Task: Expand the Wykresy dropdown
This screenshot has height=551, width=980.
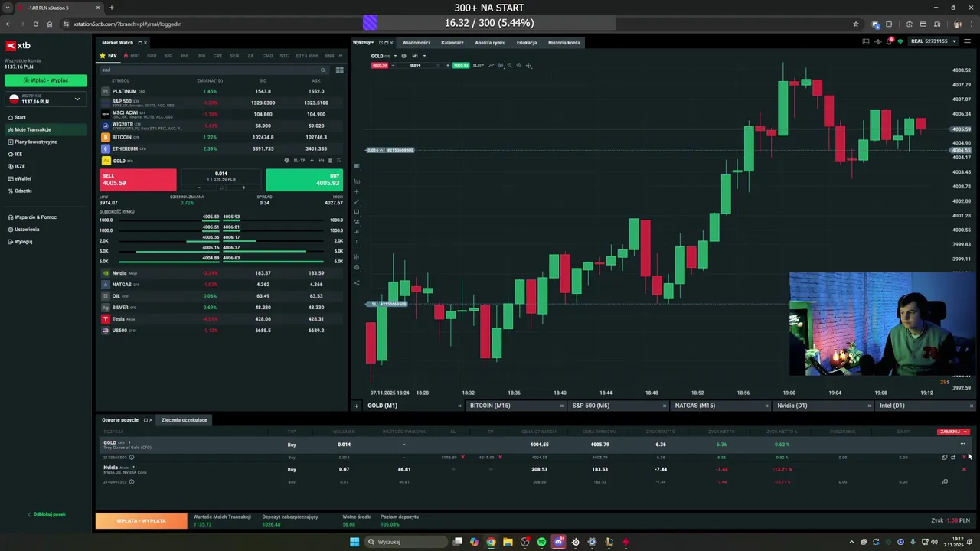Action: [x=363, y=43]
